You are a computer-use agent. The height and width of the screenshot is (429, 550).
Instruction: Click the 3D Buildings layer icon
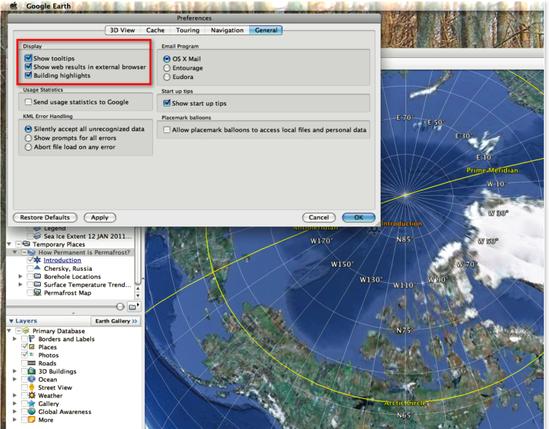pyautogui.click(x=32, y=371)
